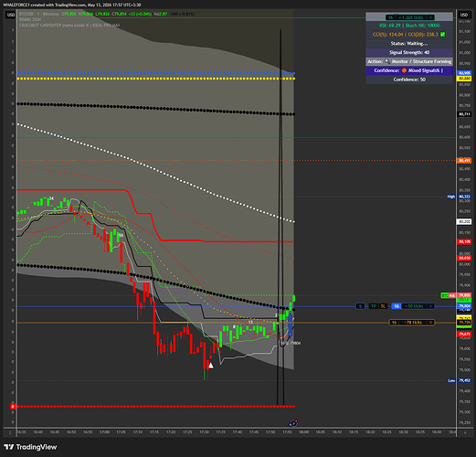476x457 pixels.
Task: Cancel the -78 ticks orange order
Action: [x=430, y=323]
